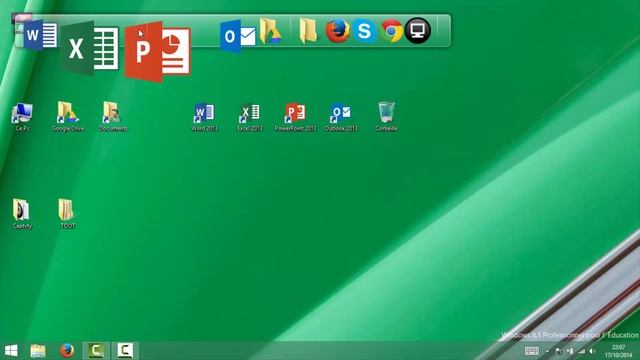Launch Google Chrome from the dock

point(391,31)
